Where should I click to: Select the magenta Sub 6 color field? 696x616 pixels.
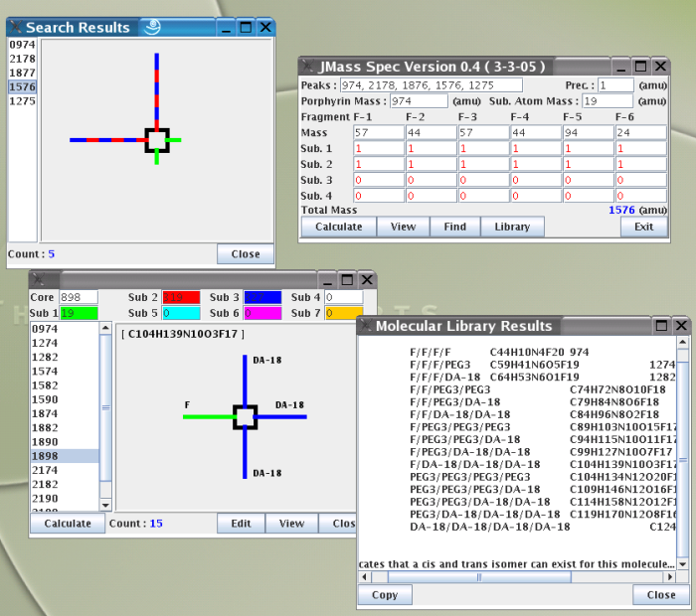tap(262, 313)
